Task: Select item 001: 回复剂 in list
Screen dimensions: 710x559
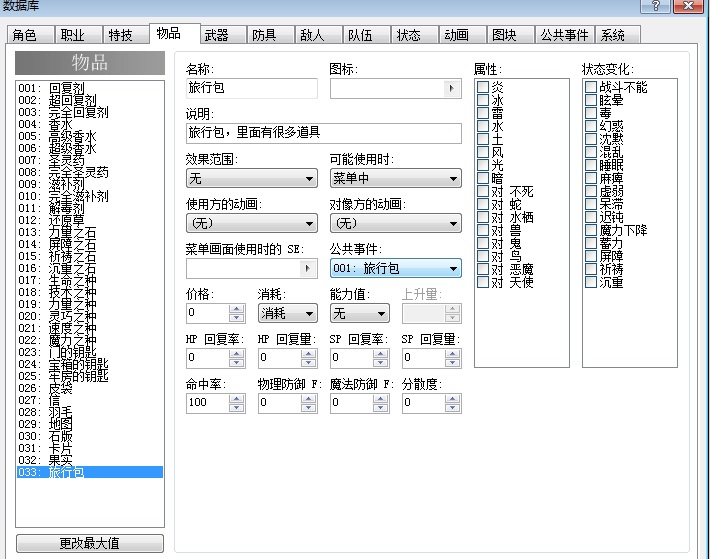Action: (90, 88)
